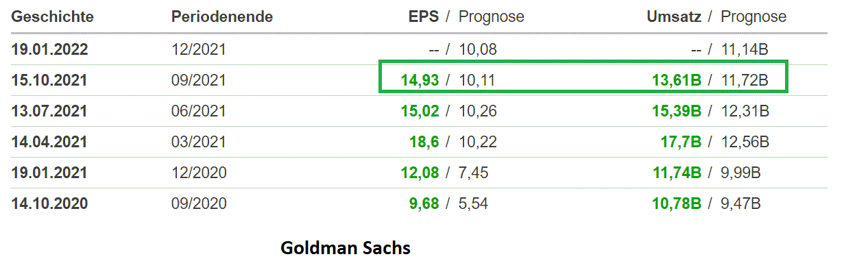The image size is (868, 272).
Task: Select the 15.10.2021 date row
Action: point(419,80)
